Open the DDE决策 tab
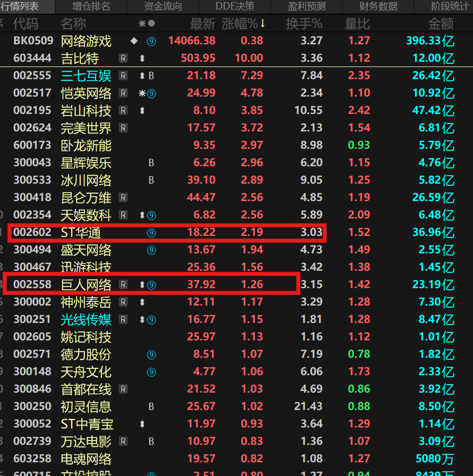Screen dimensions: 473x476 pyautogui.click(x=235, y=6)
